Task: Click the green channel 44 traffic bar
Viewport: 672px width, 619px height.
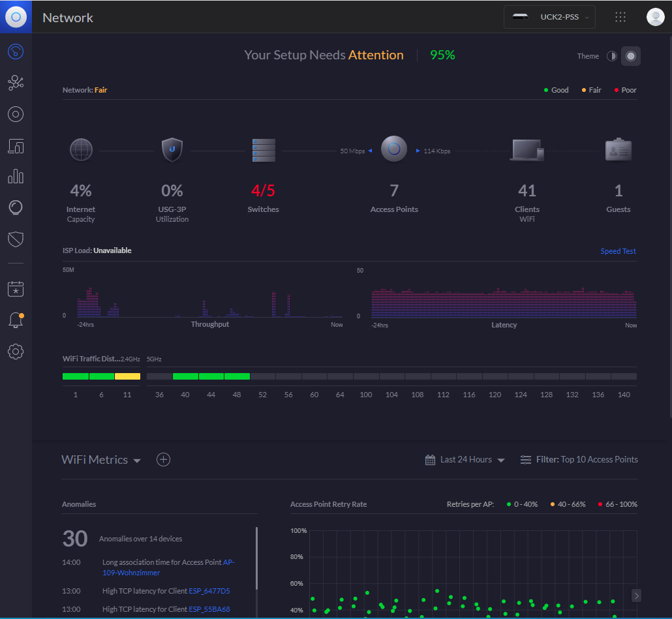Action: click(x=211, y=376)
